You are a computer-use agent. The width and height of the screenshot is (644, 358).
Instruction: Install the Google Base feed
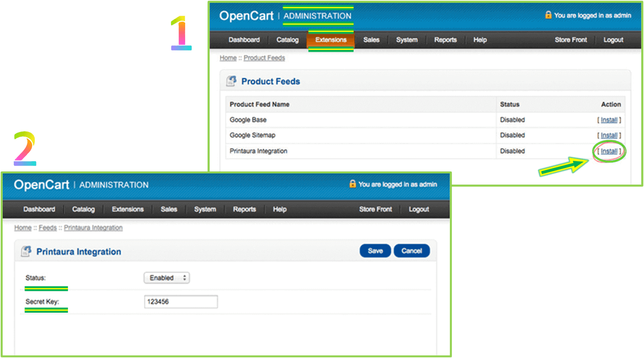(x=609, y=120)
